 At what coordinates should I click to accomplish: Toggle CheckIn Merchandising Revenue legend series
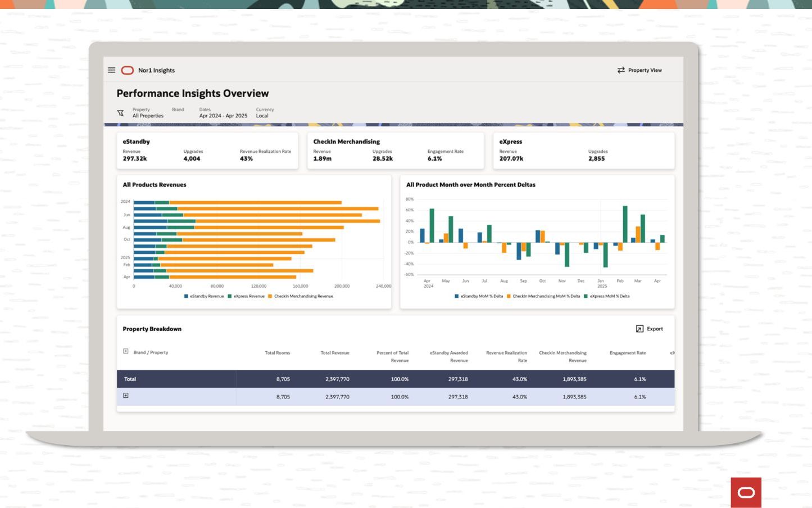[301, 296]
